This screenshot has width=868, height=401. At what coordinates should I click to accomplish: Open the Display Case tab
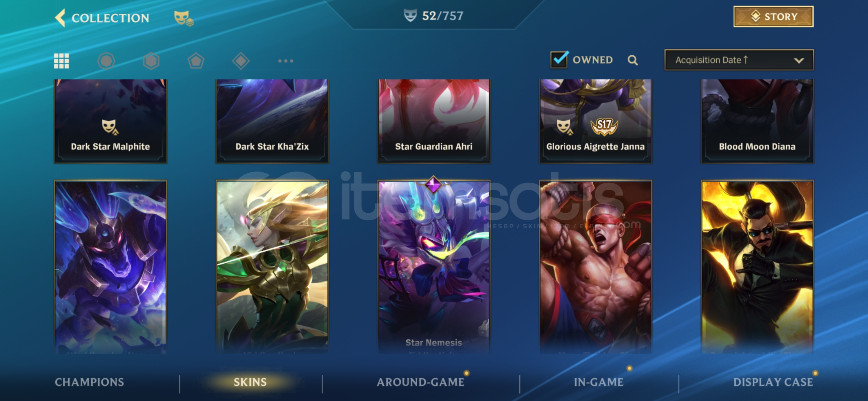773,382
